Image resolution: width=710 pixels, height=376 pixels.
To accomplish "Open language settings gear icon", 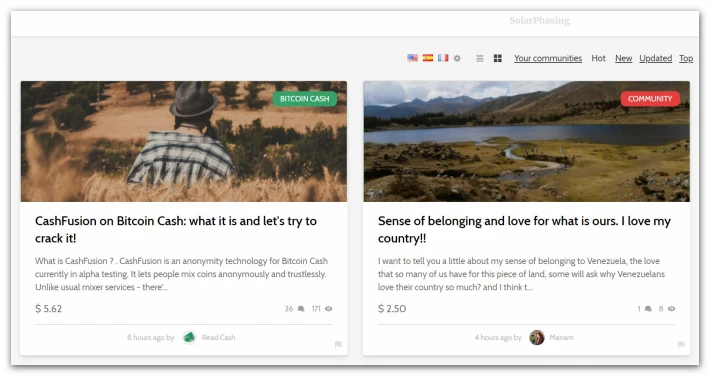I will [457, 58].
